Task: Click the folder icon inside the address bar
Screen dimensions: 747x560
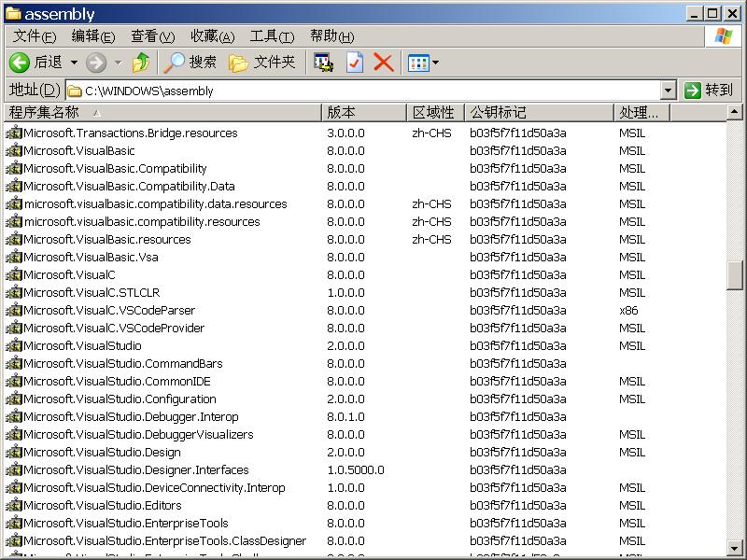Action: coord(74,90)
